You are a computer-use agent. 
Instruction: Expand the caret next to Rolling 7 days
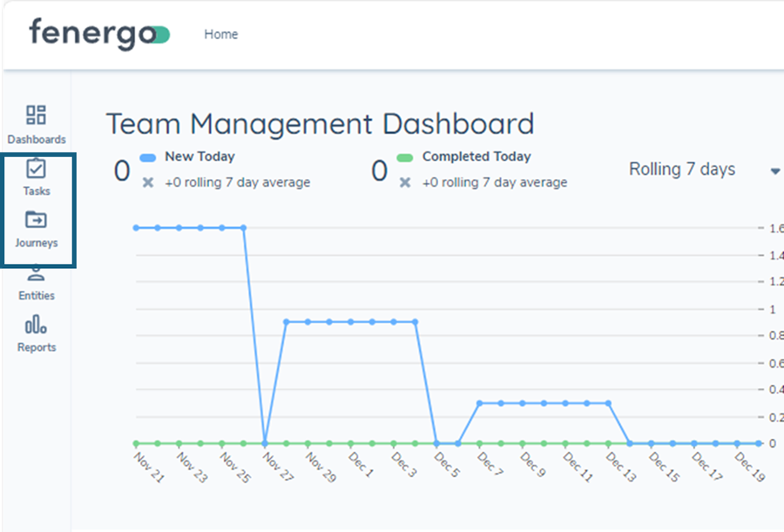pyautogui.click(x=774, y=171)
